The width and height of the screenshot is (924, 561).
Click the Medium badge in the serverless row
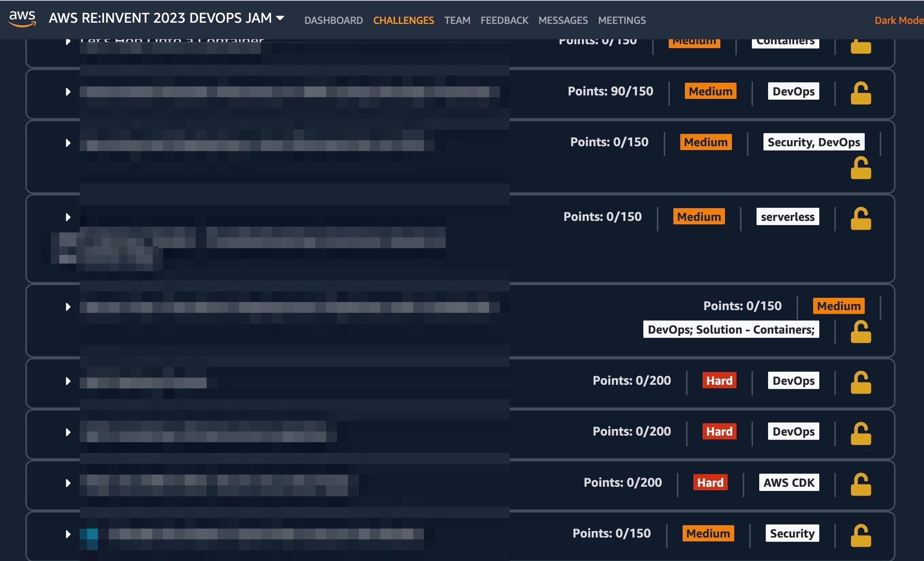pos(699,217)
